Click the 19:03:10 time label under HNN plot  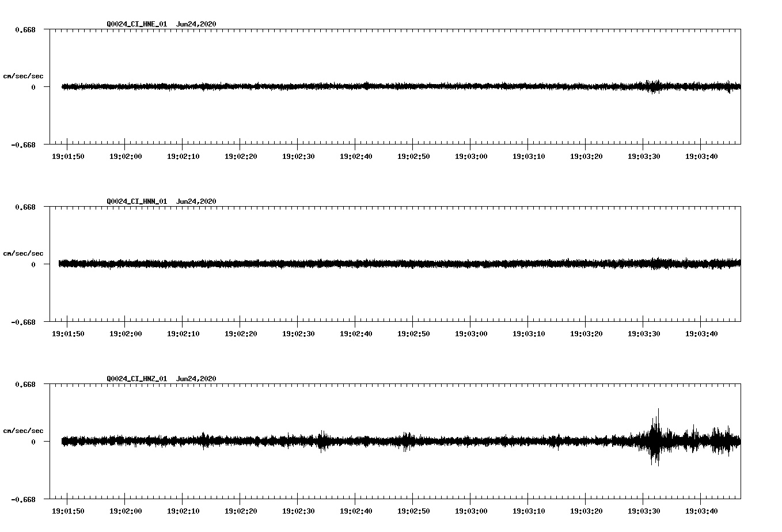tap(529, 333)
